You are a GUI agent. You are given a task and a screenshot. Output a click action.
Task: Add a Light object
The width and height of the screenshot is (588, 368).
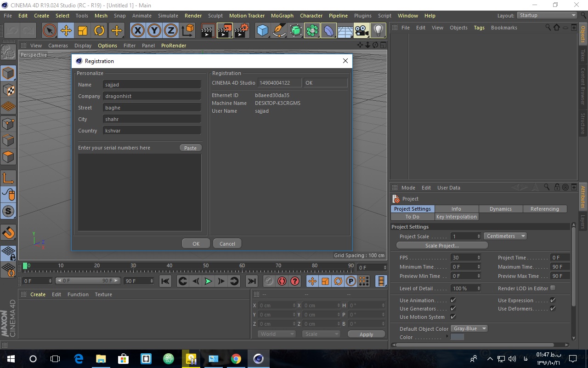(378, 31)
